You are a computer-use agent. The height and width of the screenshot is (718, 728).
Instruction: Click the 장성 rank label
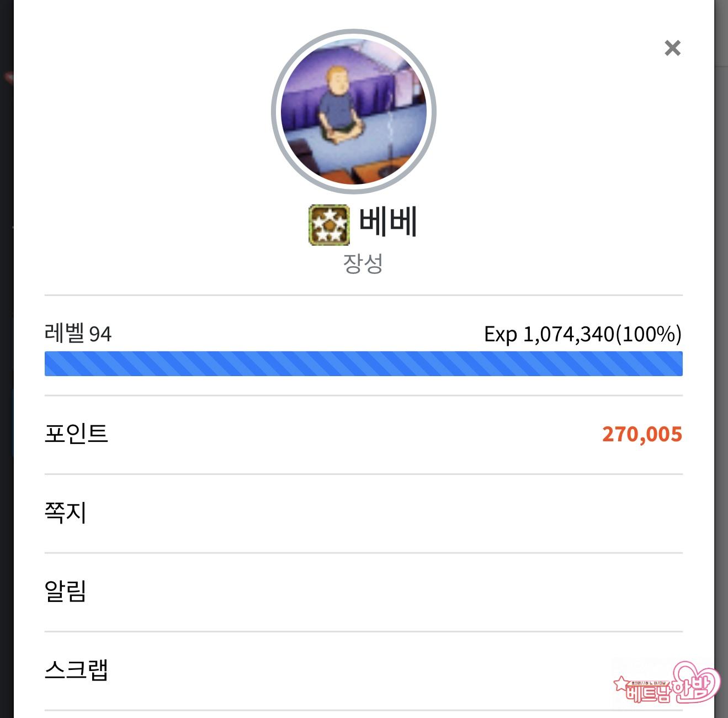[363, 263]
